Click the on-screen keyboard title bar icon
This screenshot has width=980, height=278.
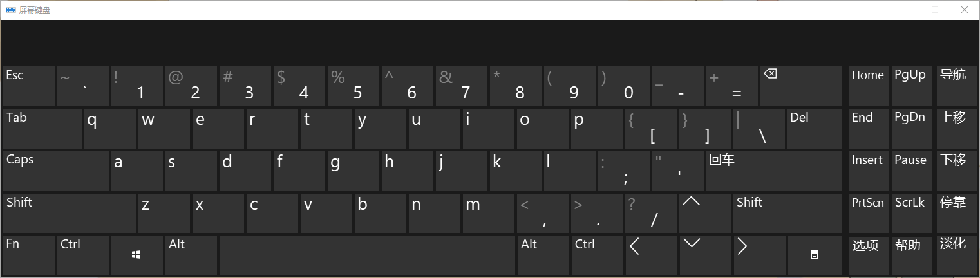pos(11,10)
